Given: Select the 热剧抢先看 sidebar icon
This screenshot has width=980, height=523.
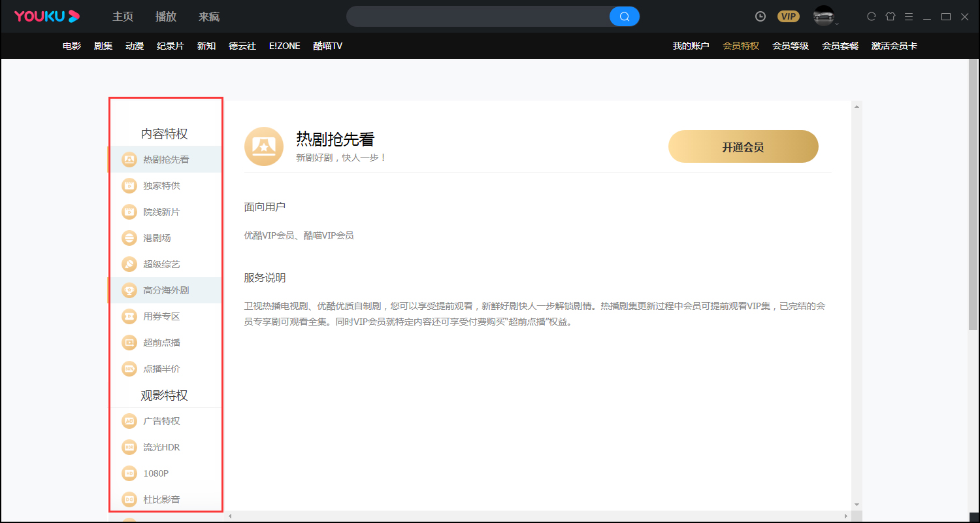Looking at the screenshot, I should [x=129, y=159].
